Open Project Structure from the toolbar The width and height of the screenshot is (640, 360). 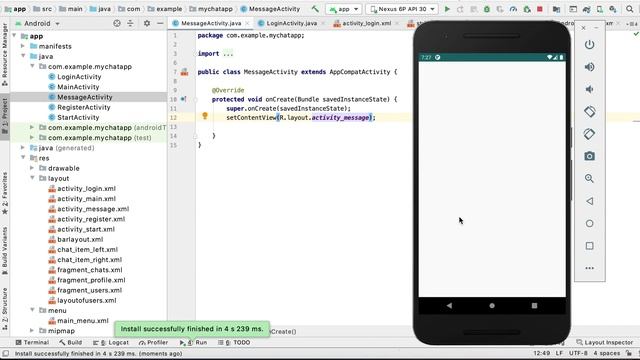(556, 9)
